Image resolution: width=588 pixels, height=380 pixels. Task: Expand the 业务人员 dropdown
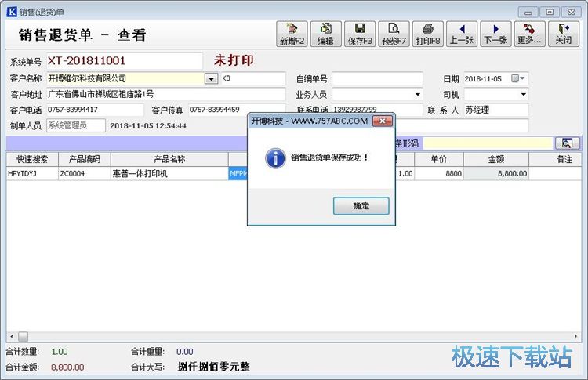pyautogui.click(x=417, y=95)
